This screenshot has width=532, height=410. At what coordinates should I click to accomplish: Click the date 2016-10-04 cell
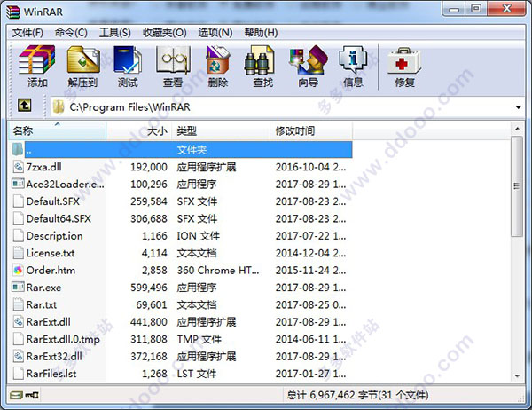coord(310,167)
